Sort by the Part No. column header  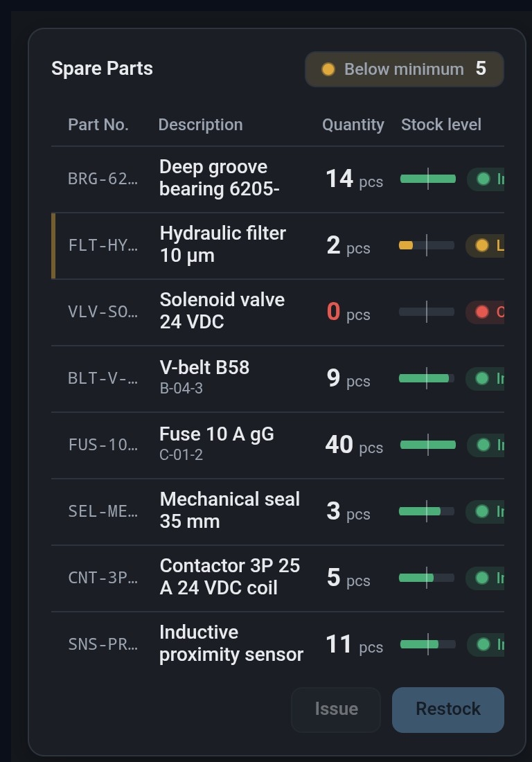(98, 125)
